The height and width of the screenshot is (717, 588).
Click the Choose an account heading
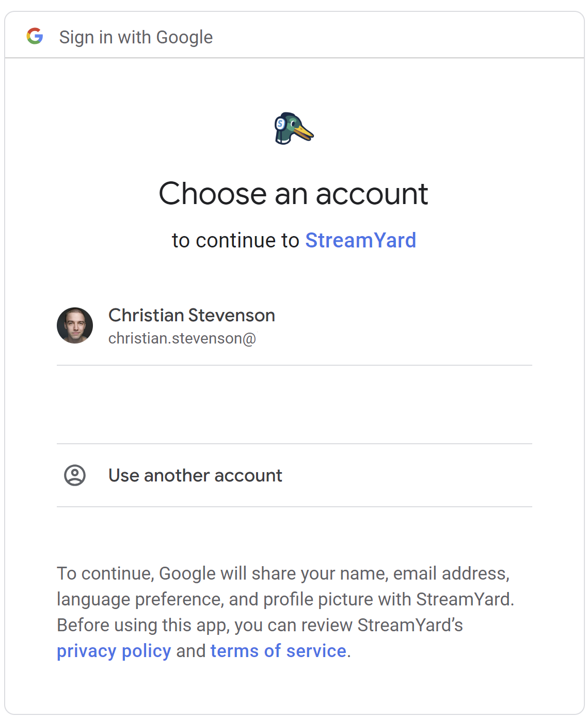293,194
